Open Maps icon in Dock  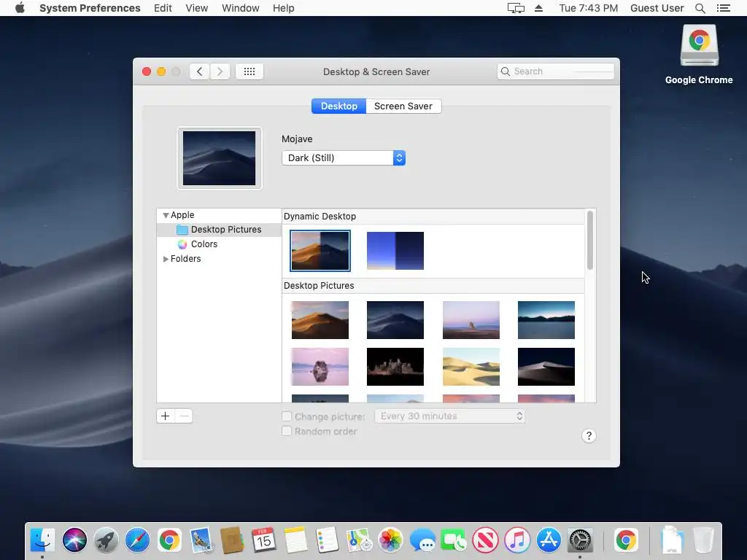(359, 540)
